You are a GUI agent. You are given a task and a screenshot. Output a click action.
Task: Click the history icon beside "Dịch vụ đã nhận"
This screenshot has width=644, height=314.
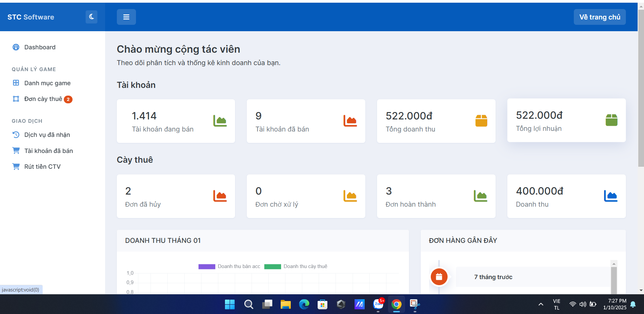[16, 135]
